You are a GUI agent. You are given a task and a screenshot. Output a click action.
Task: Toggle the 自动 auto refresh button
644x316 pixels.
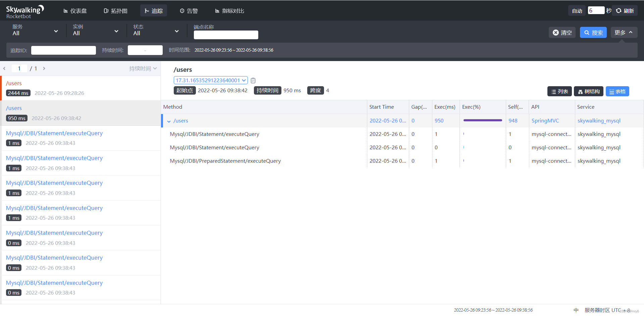pos(577,11)
